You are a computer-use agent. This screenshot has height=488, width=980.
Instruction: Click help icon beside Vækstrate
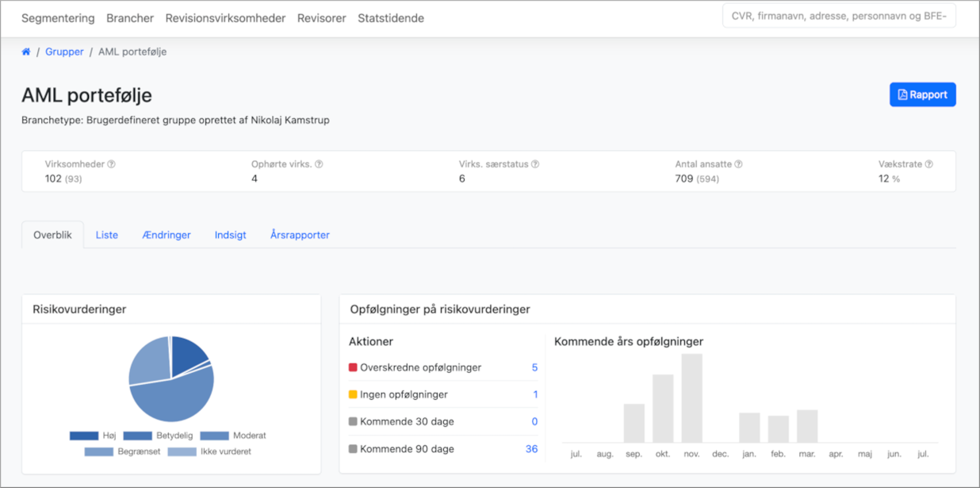928,164
